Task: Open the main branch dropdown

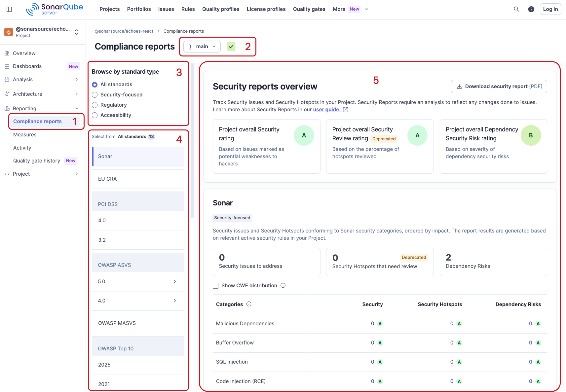Action: [202, 47]
